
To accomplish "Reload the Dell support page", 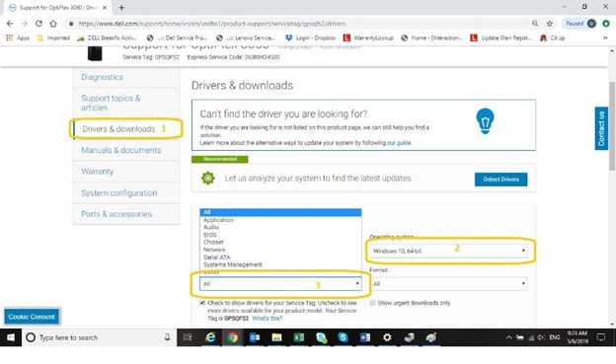I will (38, 24).
